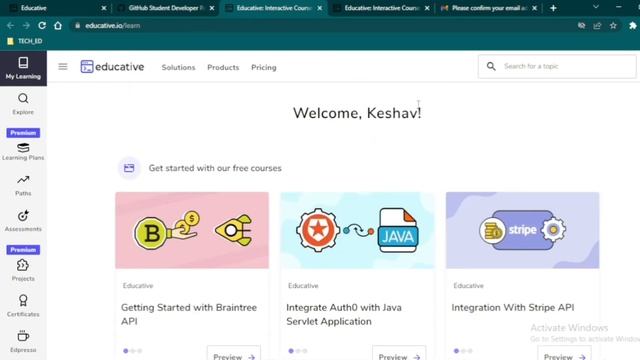Click the Premium badge above Learning Plans
640x360 pixels.
pyautogui.click(x=23, y=133)
